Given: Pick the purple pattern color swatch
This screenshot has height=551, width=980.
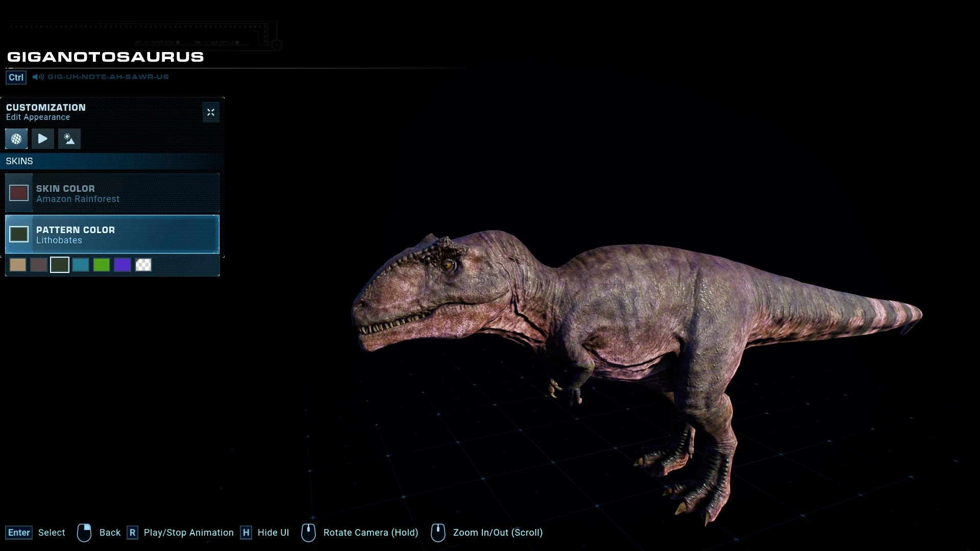Looking at the screenshot, I should pyautogui.click(x=122, y=265).
